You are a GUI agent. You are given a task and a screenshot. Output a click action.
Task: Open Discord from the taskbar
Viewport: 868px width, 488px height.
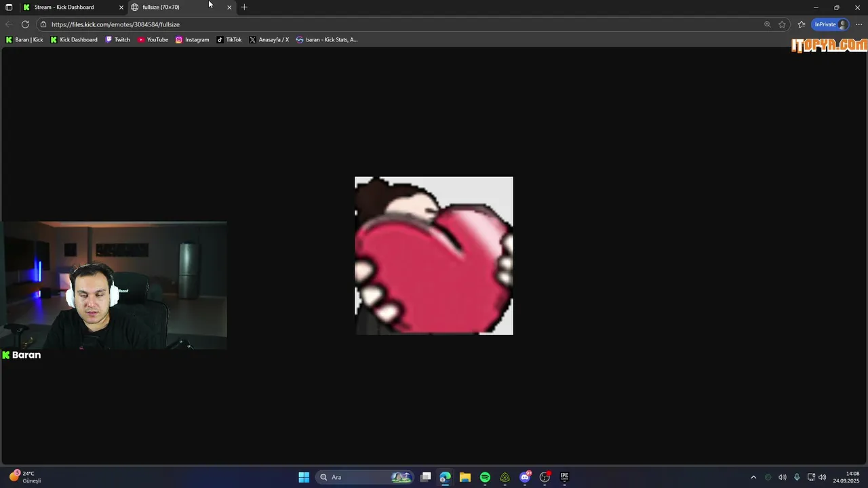tap(525, 477)
